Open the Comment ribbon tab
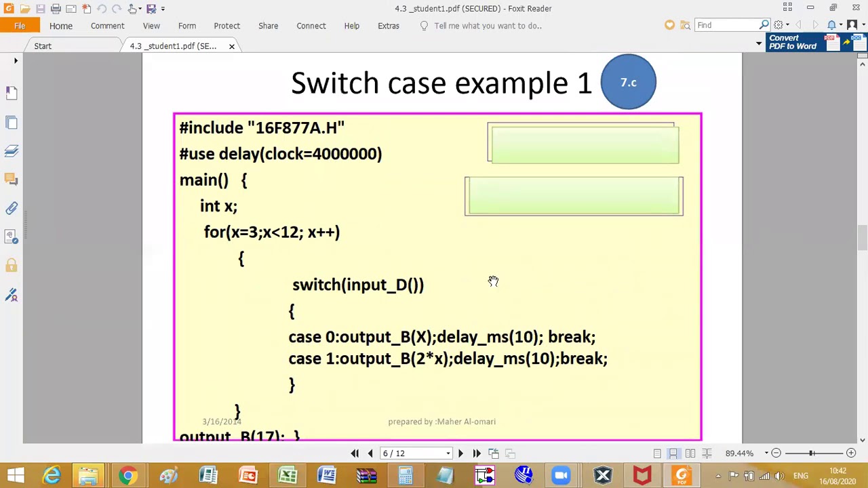The height and width of the screenshot is (488, 868). click(x=108, y=26)
